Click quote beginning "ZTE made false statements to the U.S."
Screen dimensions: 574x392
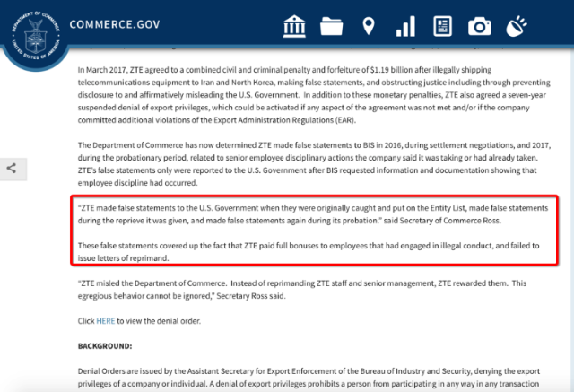[x=313, y=214]
